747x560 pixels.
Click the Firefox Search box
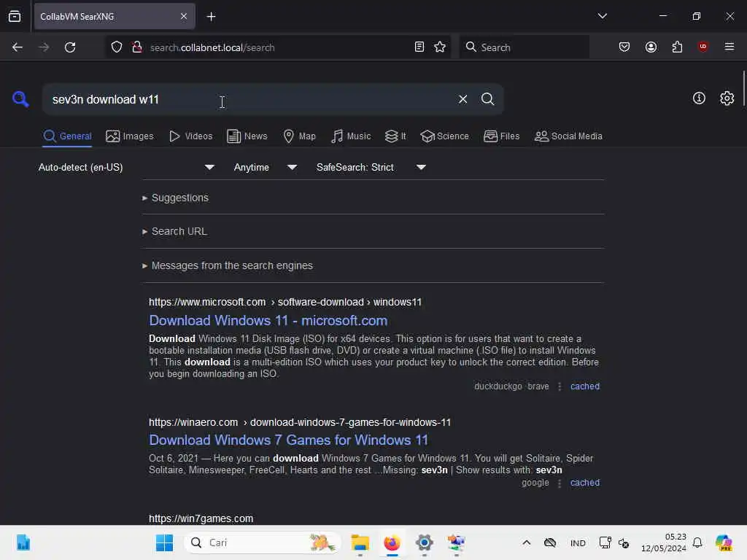[x=524, y=47]
